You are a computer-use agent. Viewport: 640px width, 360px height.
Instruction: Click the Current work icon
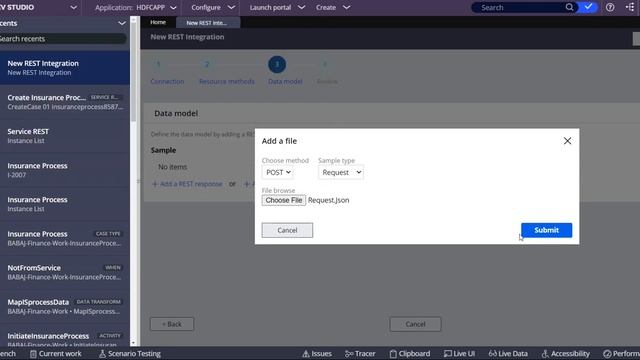point(33,354)
